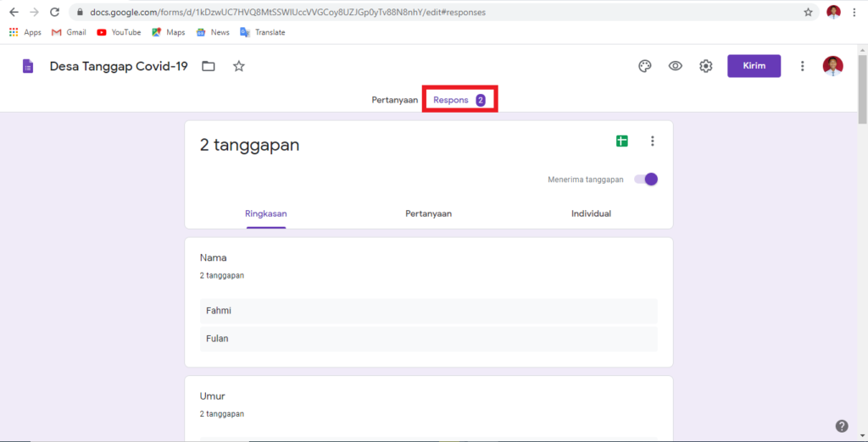868x442 pixels.
Task: Open the Translate bookmark
Action: tap(263, 32)
